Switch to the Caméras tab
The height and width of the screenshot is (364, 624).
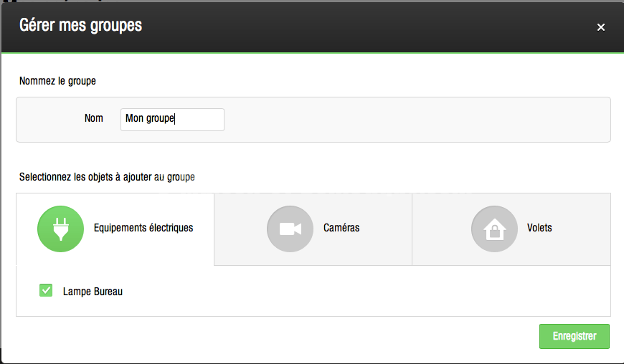tap(313, 229)
